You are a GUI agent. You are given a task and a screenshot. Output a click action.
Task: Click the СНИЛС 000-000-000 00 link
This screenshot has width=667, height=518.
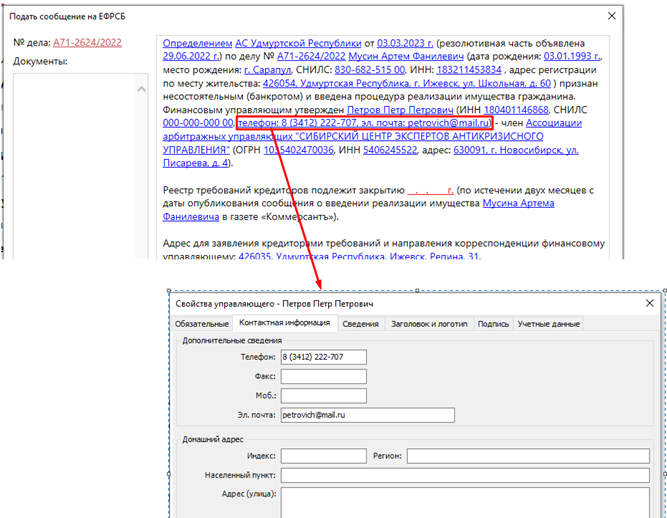(198, 123)
